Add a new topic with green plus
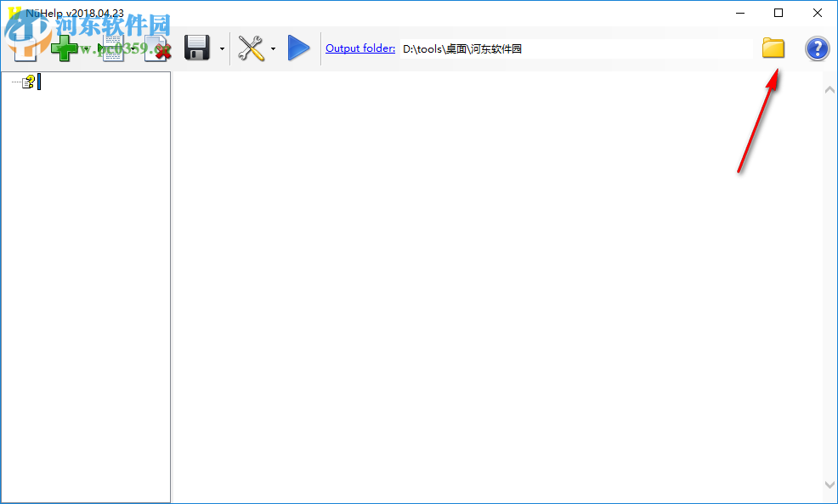838x504 pixels. pos(64,48)
